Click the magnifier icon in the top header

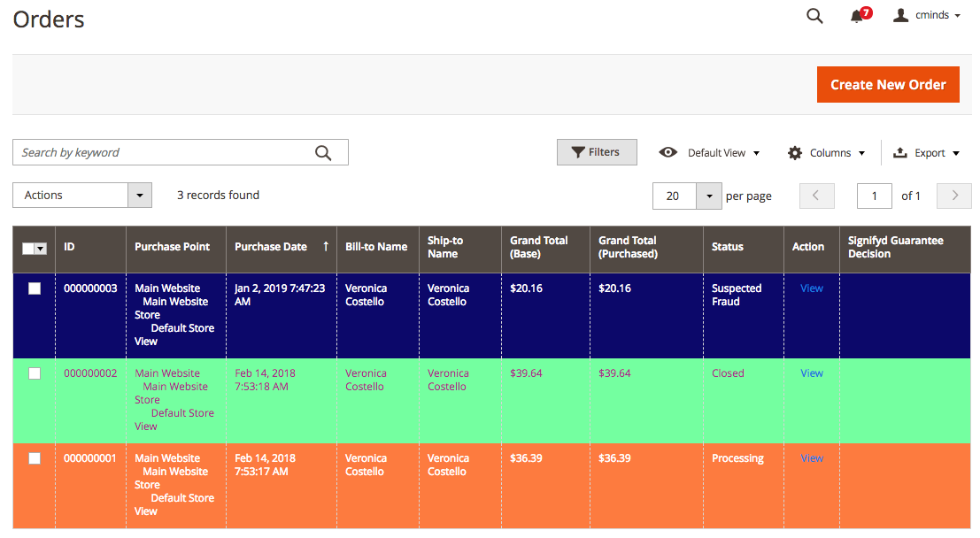tap(814, 16)
